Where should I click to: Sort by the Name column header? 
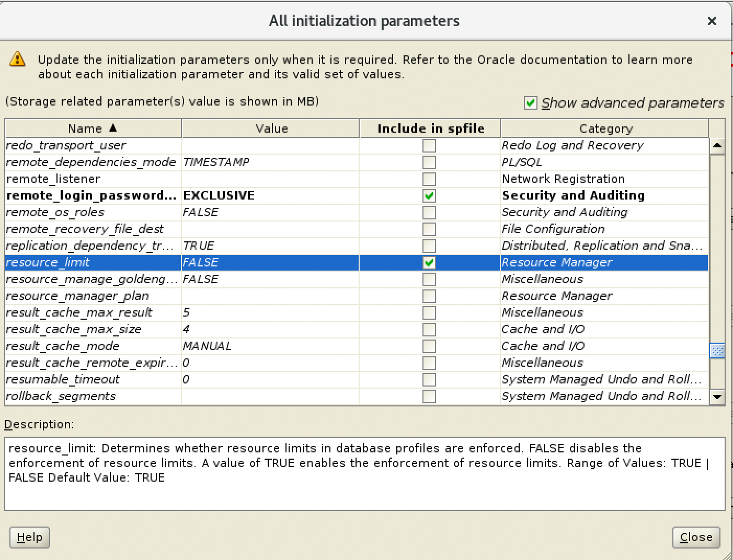[93, 128]
